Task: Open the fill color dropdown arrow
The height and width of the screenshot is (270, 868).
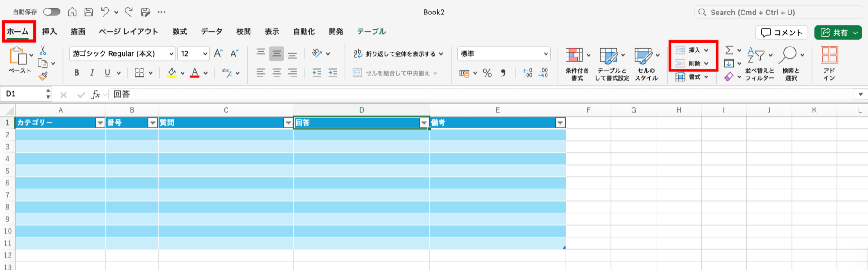Action: tap(183, 73)
